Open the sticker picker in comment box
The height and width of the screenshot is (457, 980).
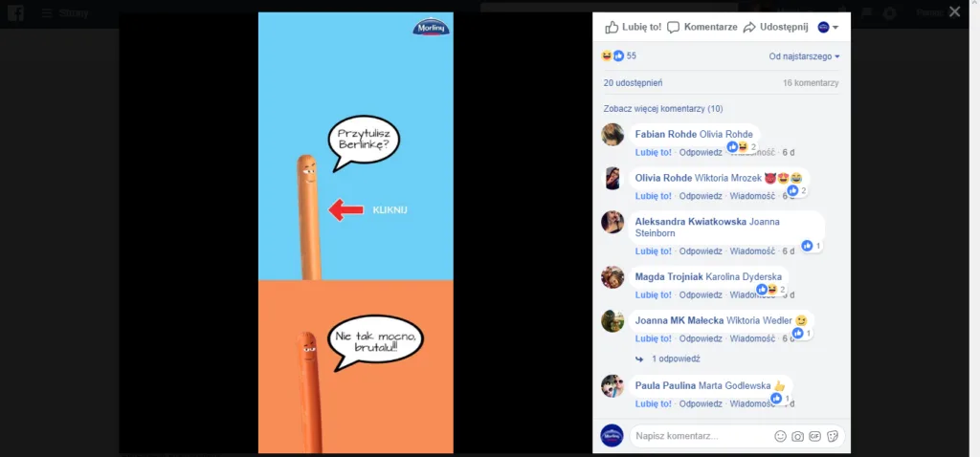click(833, 436)
